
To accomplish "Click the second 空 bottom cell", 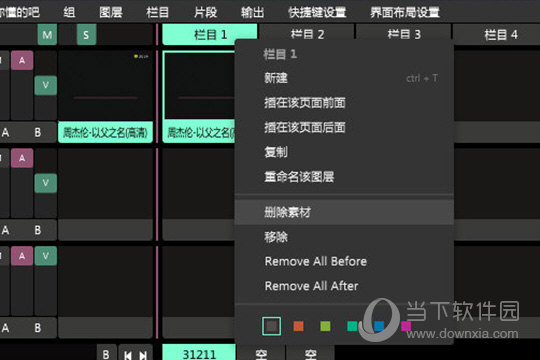I will 310,353.
